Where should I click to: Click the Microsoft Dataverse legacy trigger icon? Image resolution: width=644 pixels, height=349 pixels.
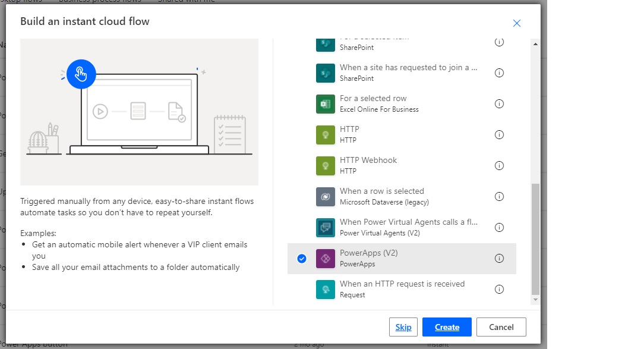(324, 196)
